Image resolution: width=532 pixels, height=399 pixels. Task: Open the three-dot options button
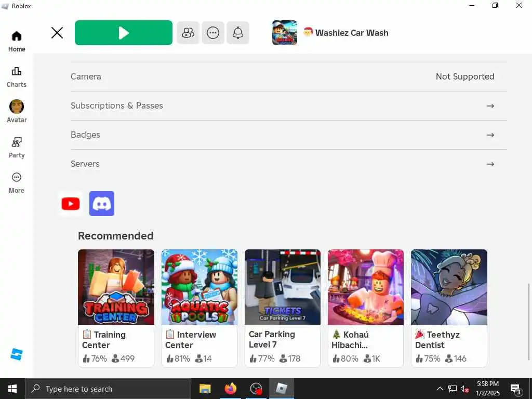click(213, 33)
